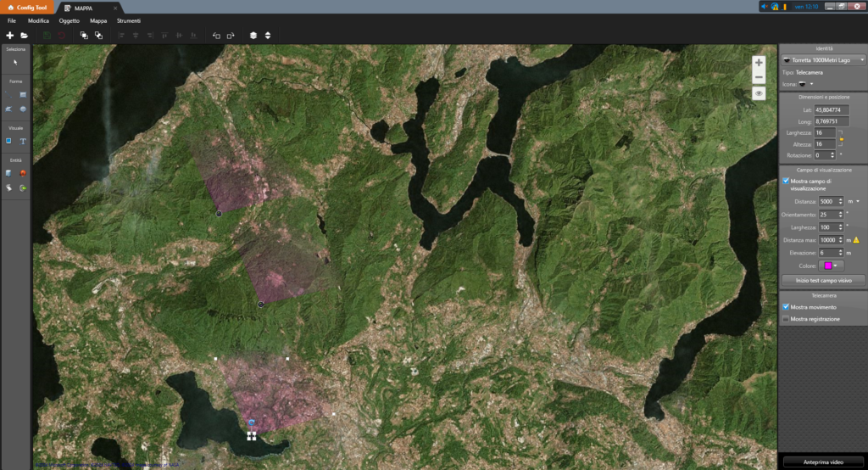Zoom out the map with minus button

pyautogui.click(x=759, y=77)
